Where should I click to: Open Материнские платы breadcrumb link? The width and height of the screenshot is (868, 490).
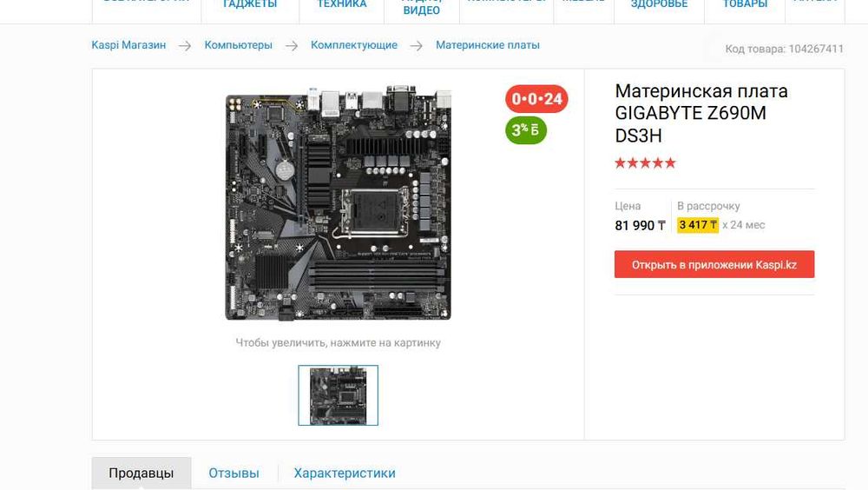488,45
